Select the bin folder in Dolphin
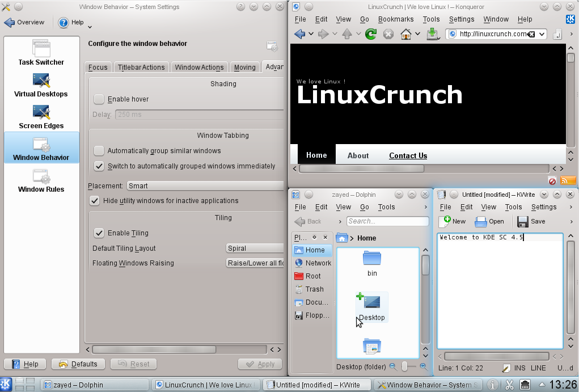579x392 pixels. pyautogui.click(x=372, y=264)
